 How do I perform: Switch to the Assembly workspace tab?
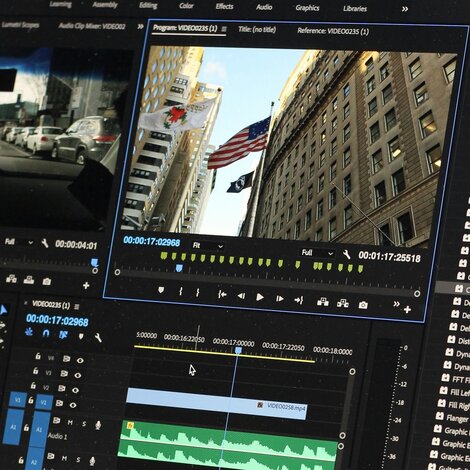tap(105, 5)
